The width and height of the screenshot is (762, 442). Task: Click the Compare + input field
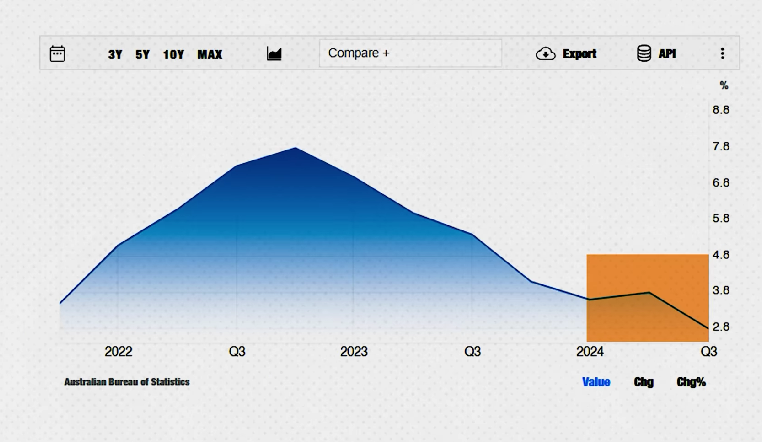(x=410, y=53)
